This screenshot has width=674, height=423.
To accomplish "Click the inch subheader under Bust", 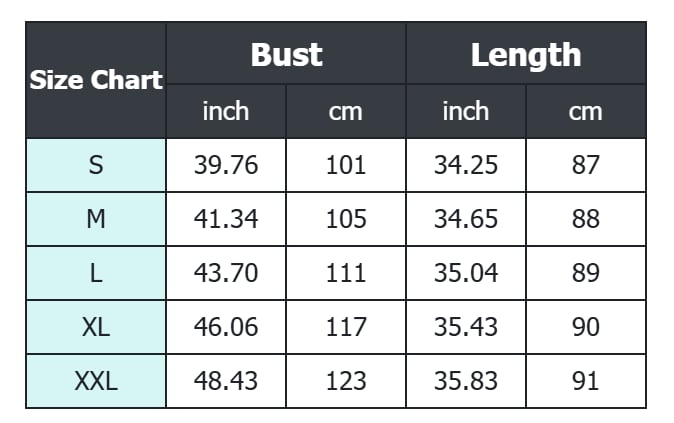I will 226,111.
